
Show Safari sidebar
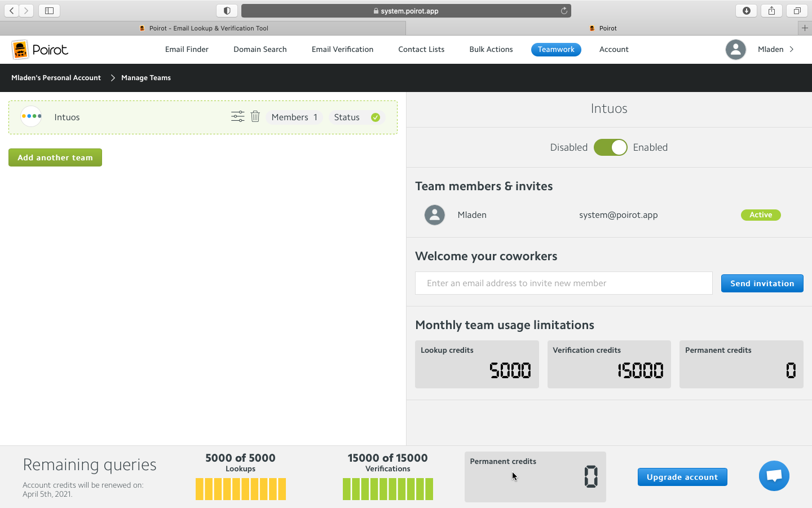49,11
